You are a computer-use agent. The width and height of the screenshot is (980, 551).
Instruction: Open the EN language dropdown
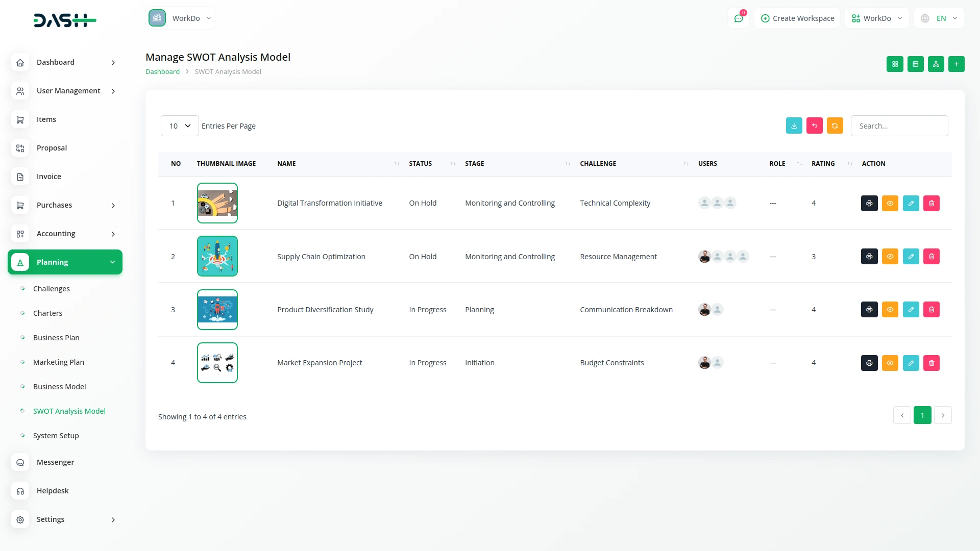click(940, 18)
